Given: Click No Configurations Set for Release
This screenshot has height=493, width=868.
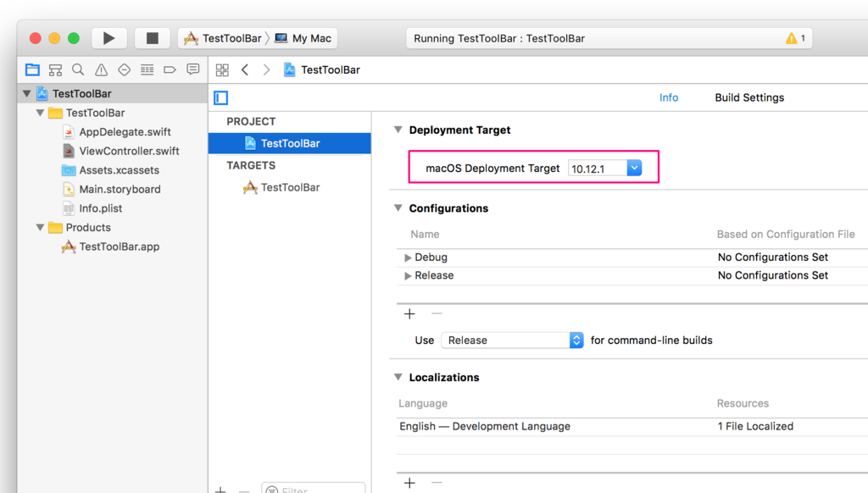Looking at the screenshot, I should (x=773, y=275).
